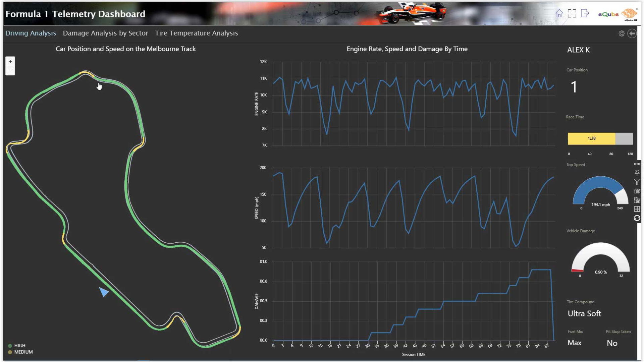Open the filter funnel icon

pos(637,182)
